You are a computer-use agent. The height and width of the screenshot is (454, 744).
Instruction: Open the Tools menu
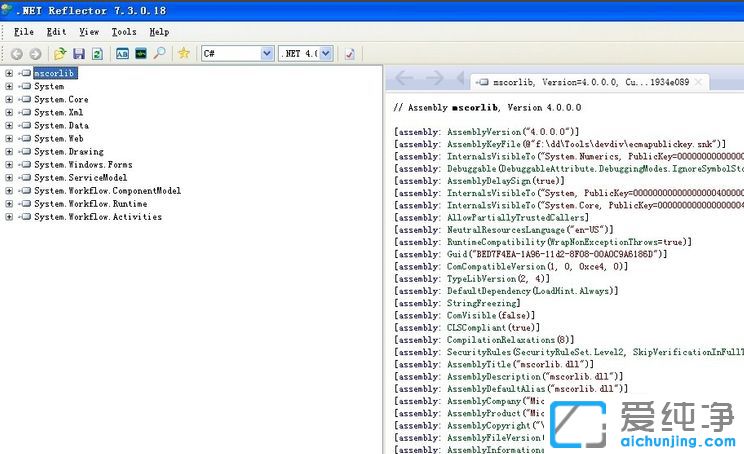[124, 32]
